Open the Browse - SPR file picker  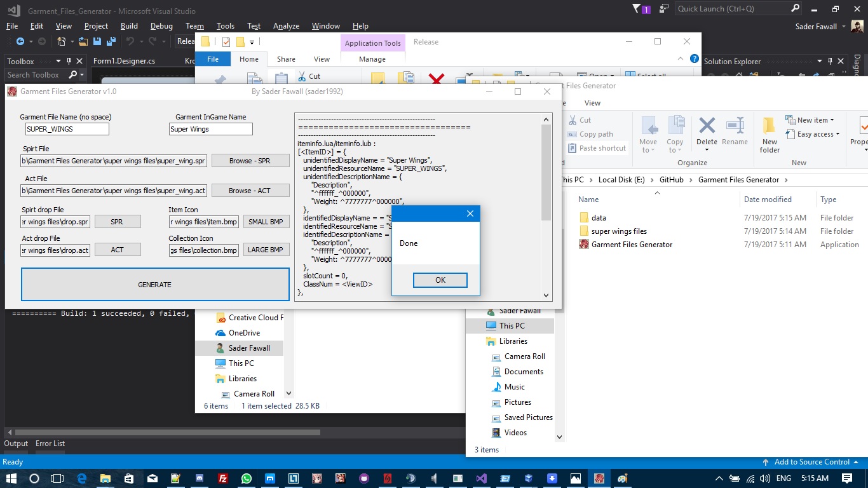click(250, 161)
